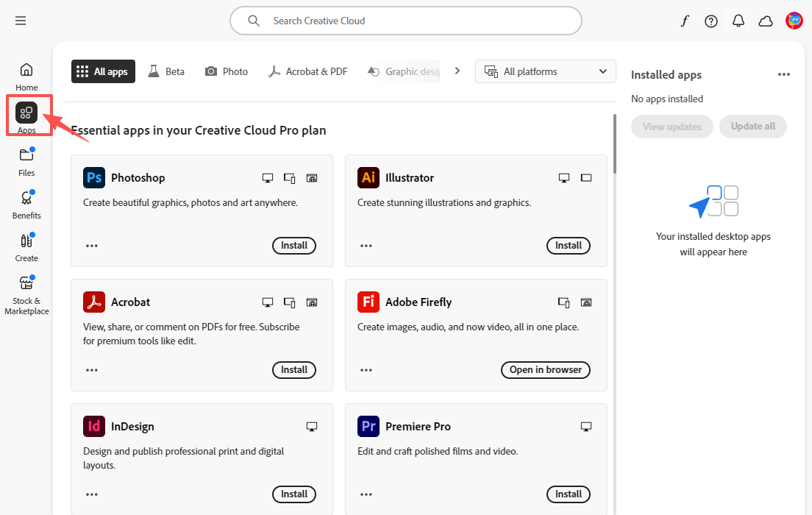Select the Acrobat & PDF tab
Viewport: 812px width, 515px height.
click(x=307, y=71)
